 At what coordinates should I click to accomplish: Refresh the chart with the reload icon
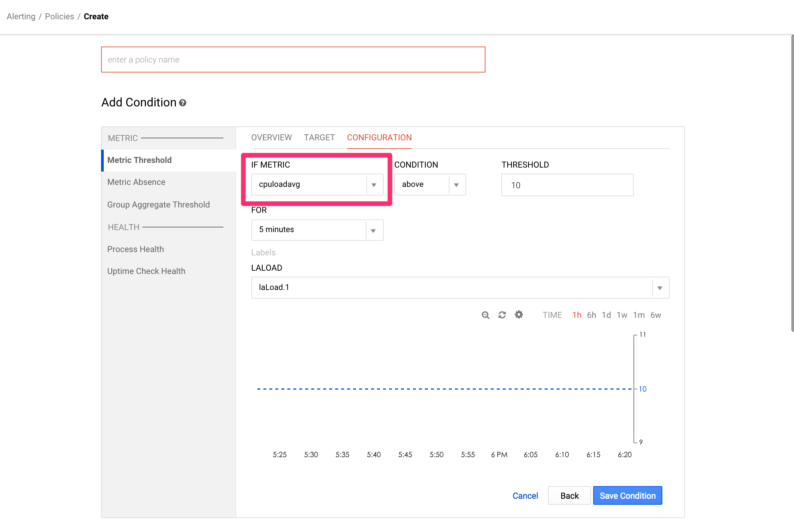[502, 315]
